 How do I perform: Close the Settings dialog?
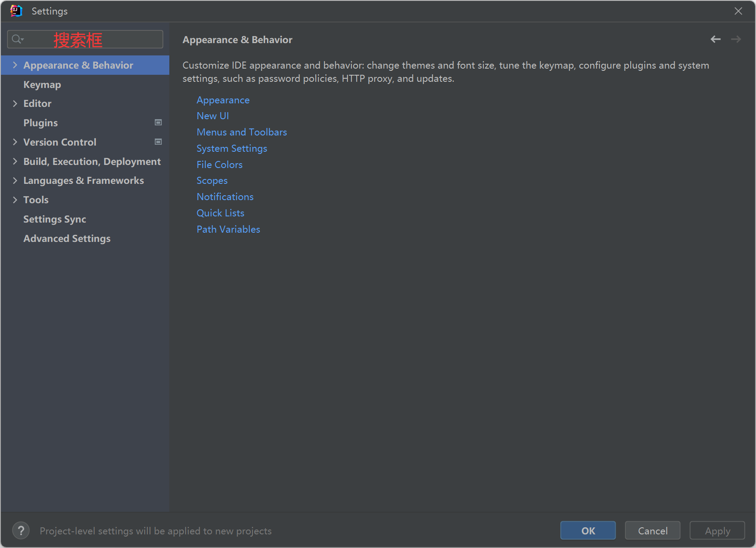coord(738,11)
